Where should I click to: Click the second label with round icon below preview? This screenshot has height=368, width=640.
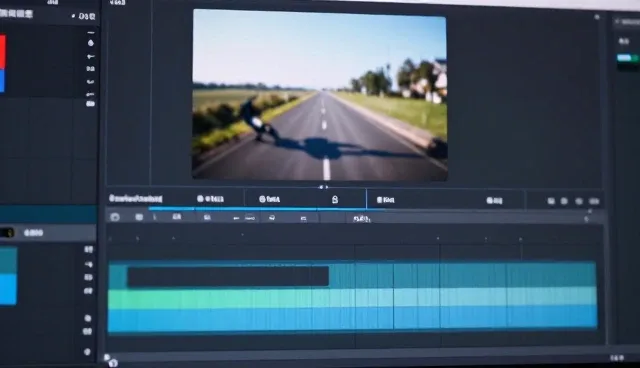pos(269,199)
